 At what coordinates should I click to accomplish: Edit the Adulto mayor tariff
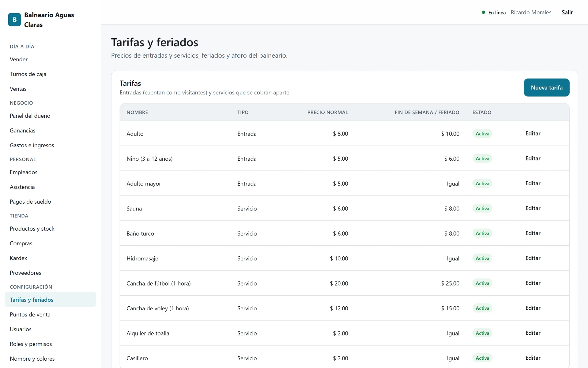[x=533, y=183]
